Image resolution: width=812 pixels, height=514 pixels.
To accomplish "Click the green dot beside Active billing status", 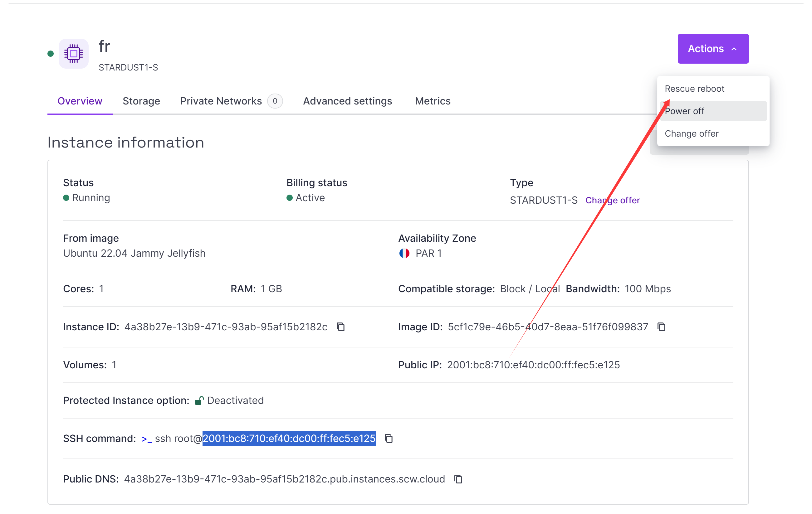I will 289,198.
